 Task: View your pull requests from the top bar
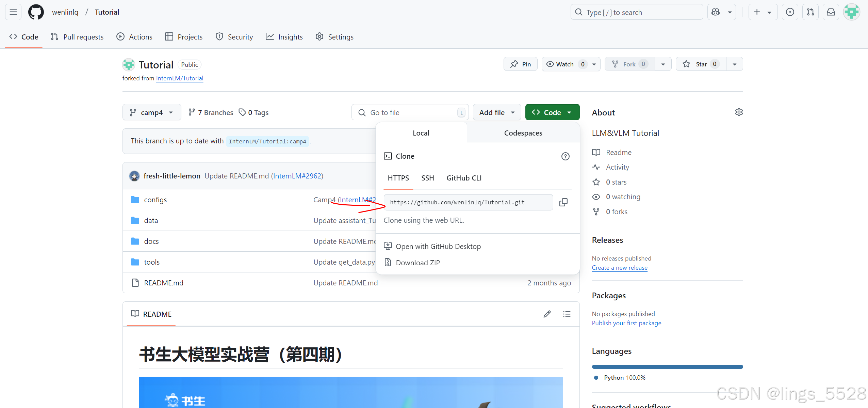coord(810,12)
